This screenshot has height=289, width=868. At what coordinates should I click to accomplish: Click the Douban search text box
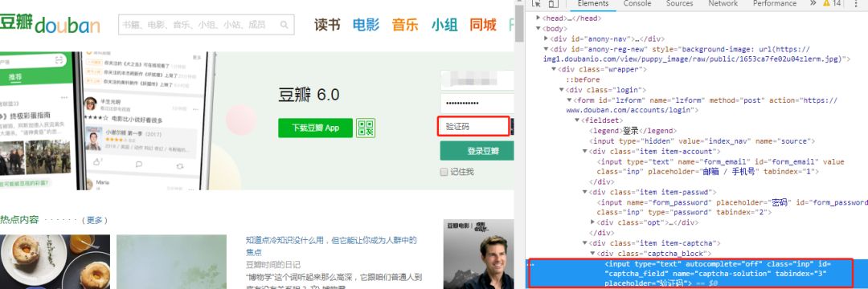click(206, 24)
